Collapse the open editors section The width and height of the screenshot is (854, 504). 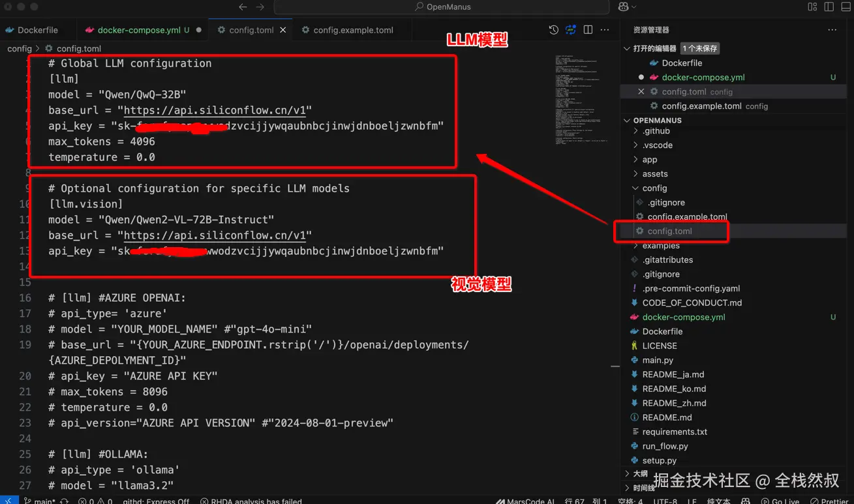628,48
